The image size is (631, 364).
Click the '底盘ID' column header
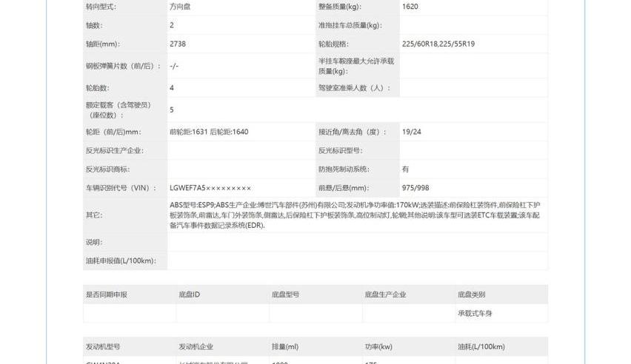(x=189, y=294)
